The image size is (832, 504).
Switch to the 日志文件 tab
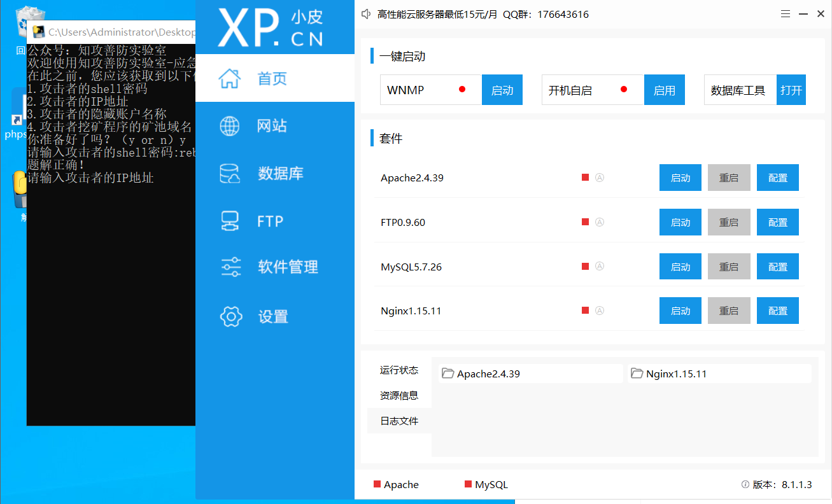tap(399, 421)
